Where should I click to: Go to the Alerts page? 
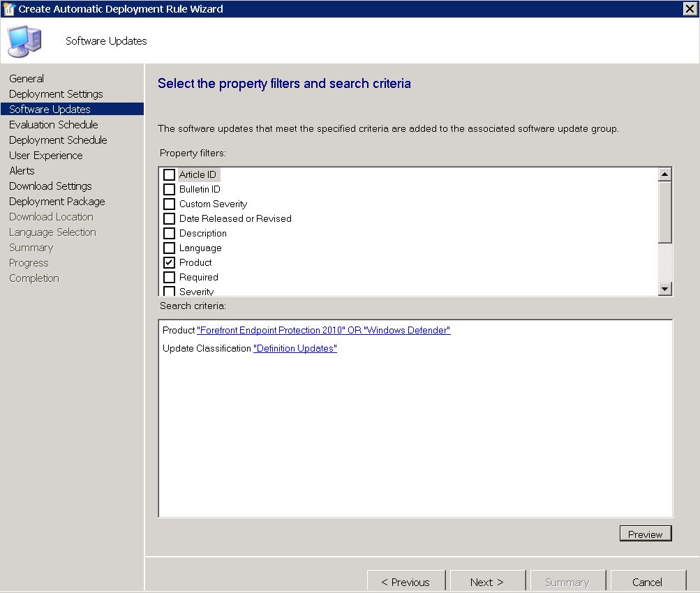click(x=22, y=170)
